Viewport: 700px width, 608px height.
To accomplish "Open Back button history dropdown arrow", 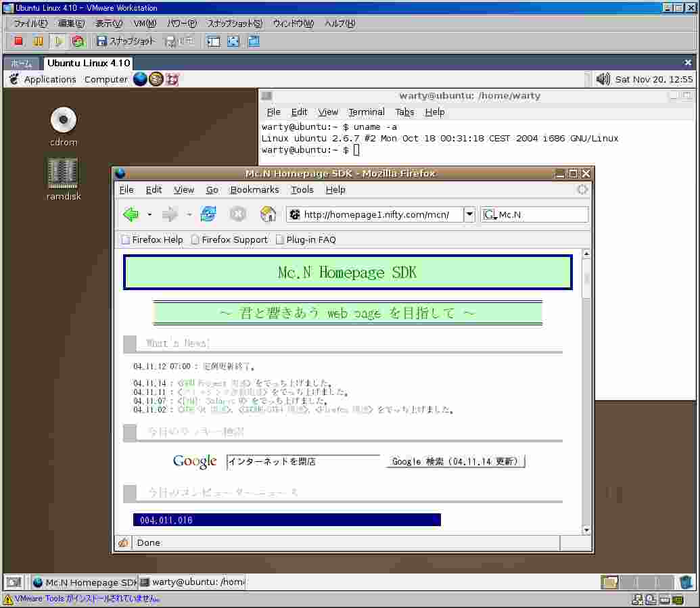I will (149, 215).
